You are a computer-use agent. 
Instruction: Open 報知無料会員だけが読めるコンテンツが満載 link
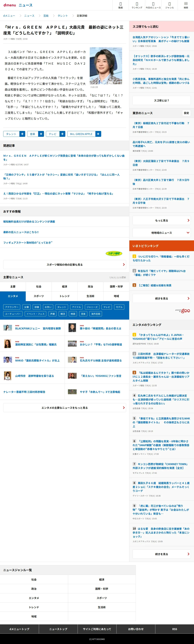tap(29, 221)
